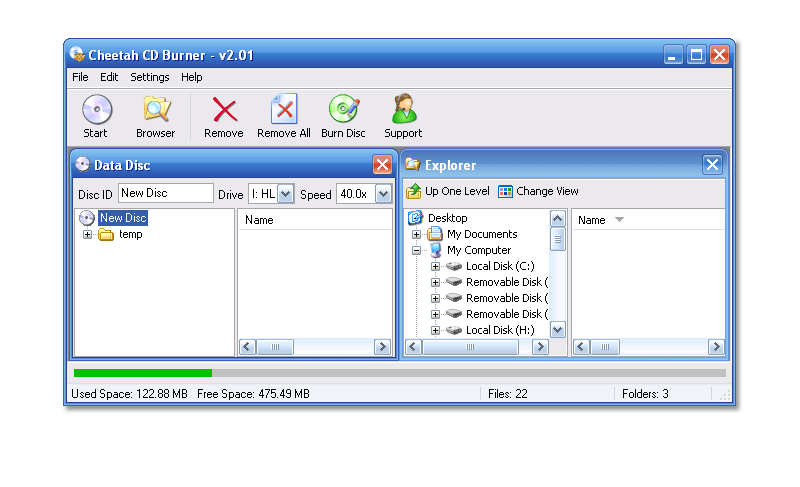Select the New Disc tree item
The height and width of the screenshot is (487, 800).
(x=123, y=218)
